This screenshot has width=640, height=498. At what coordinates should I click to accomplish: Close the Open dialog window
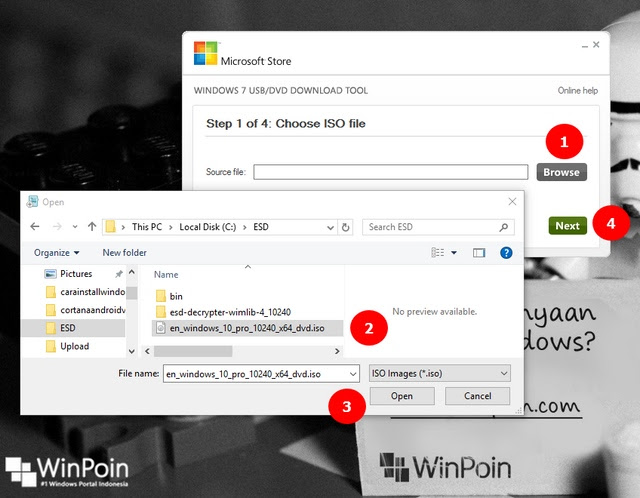pos(512,202)
